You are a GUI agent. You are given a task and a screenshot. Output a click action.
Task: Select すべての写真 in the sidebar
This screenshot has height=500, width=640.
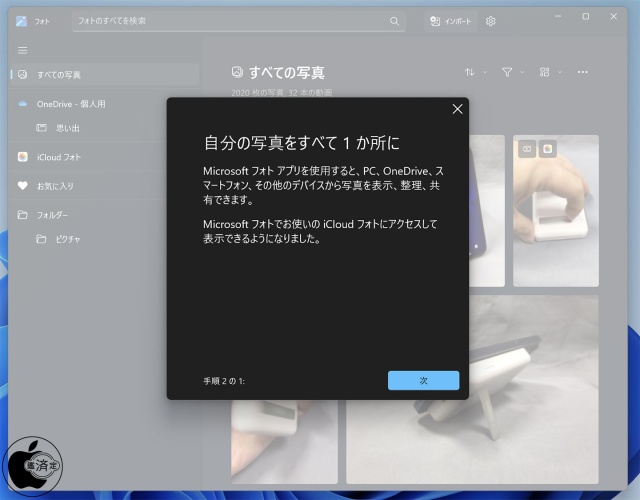click(104, 74)
